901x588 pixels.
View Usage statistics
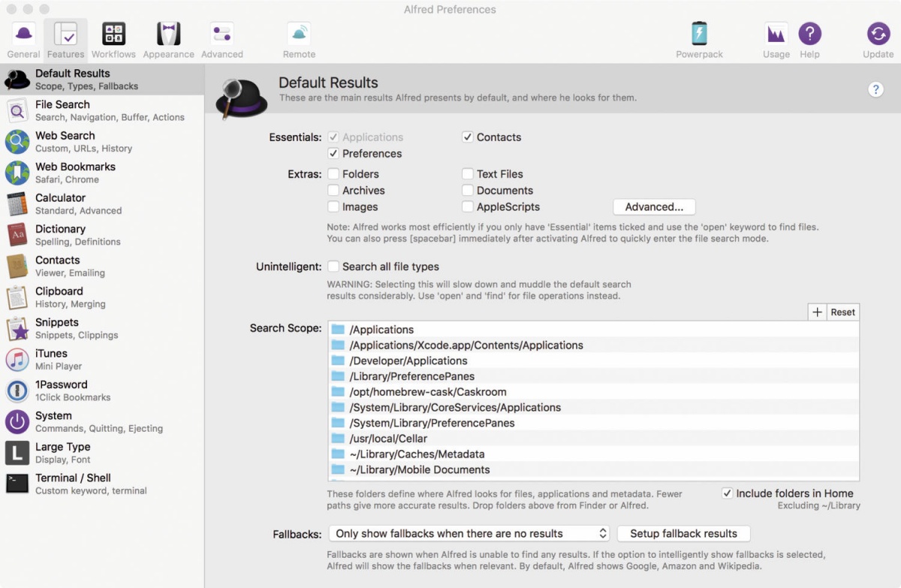coord(776,40)
